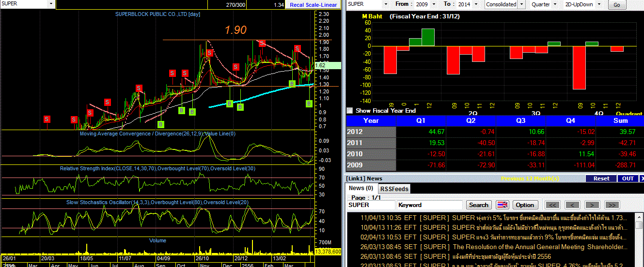Click the SUPERBLOCK PUBLIC CO.,LTD [day] chart title
Screen dimensions: 644x267
point(157,14)
